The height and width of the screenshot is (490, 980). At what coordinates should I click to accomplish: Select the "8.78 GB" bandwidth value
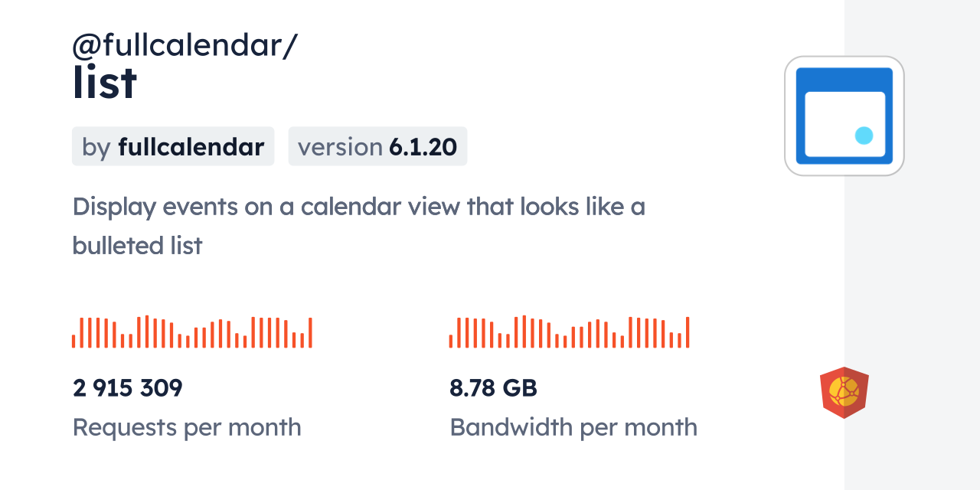[494, 388]
